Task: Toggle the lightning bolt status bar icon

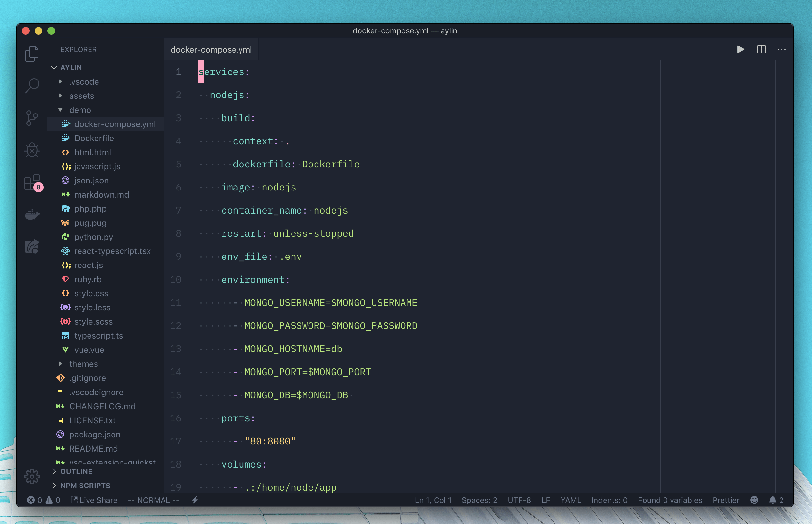Action: tap(195, 500)
